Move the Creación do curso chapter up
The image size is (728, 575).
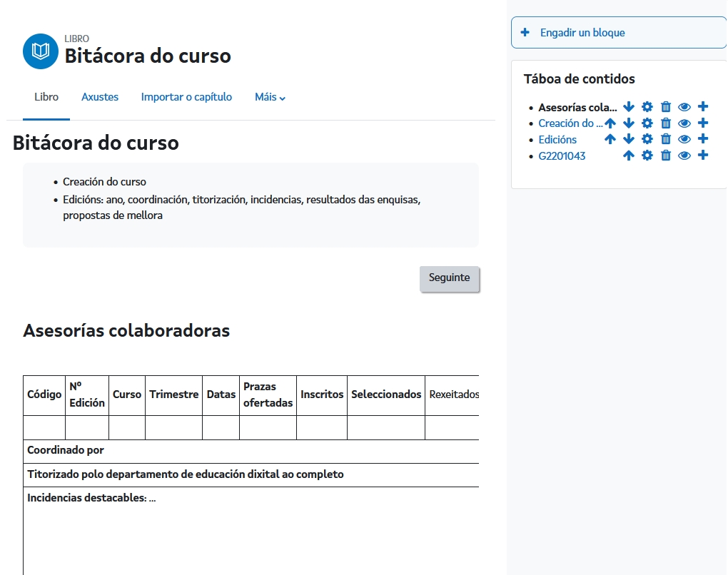click(610, 123)
